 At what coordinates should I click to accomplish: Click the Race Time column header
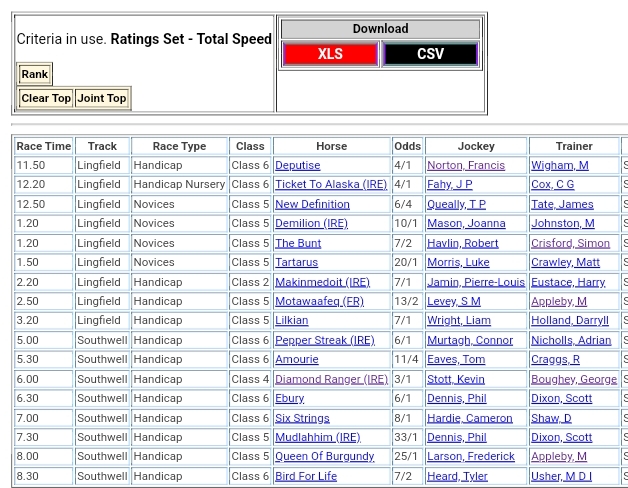44,146
